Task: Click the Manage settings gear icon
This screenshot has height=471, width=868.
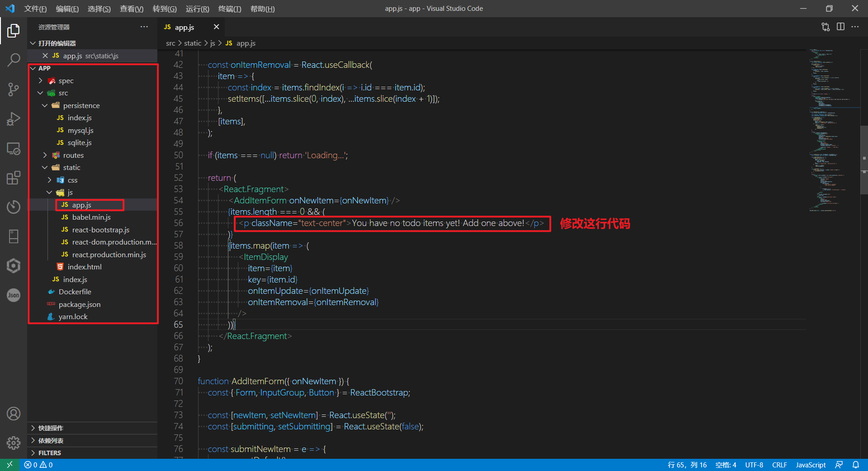Action: point(14,443)
